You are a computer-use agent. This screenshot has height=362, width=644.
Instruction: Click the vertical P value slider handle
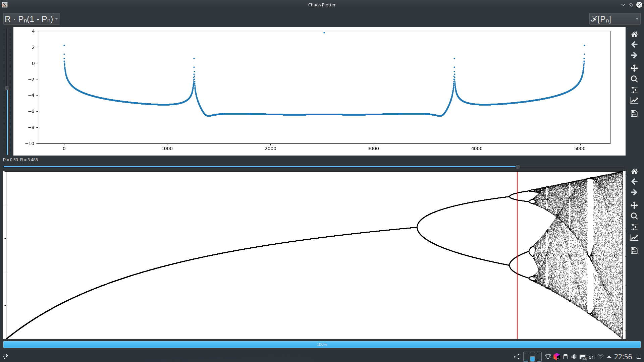tap(7, 88)
